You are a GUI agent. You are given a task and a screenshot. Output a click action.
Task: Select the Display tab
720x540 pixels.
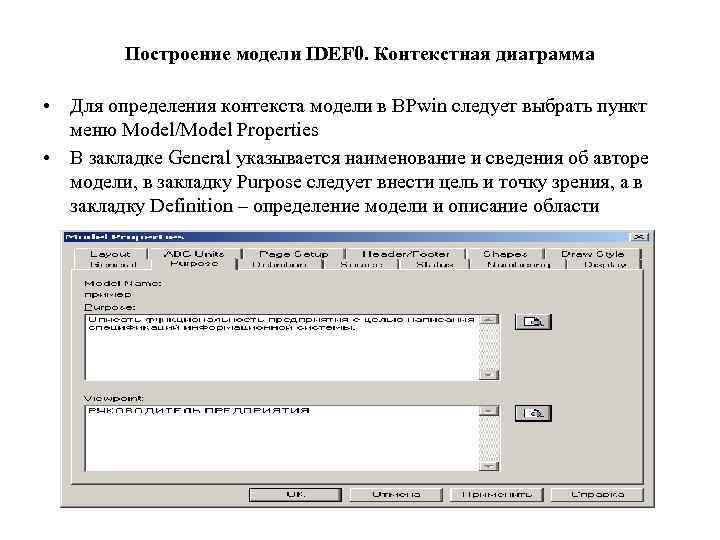tap(604, 264)
